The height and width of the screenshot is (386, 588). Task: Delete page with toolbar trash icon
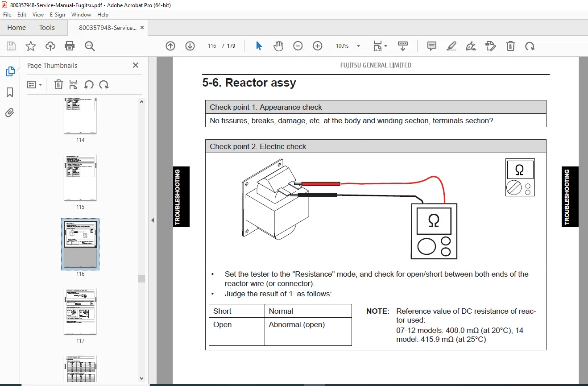(x=510, y=46)
